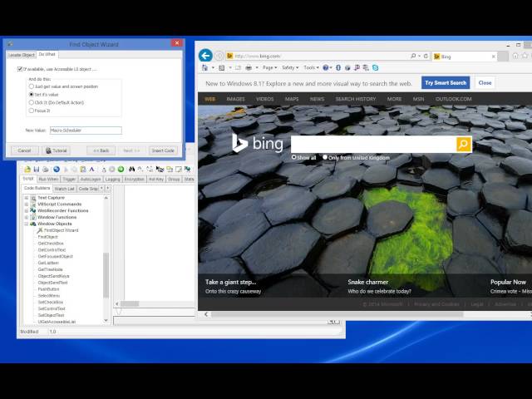The height and width of the screenshot is (399, 532).
Task: Click the home icon at IE top right
Action: [515, 56]
